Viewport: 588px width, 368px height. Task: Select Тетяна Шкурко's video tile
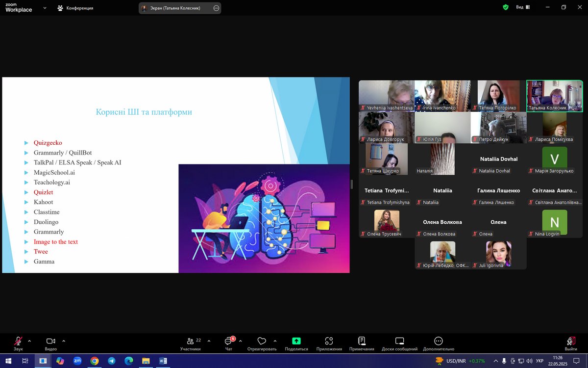387,159
